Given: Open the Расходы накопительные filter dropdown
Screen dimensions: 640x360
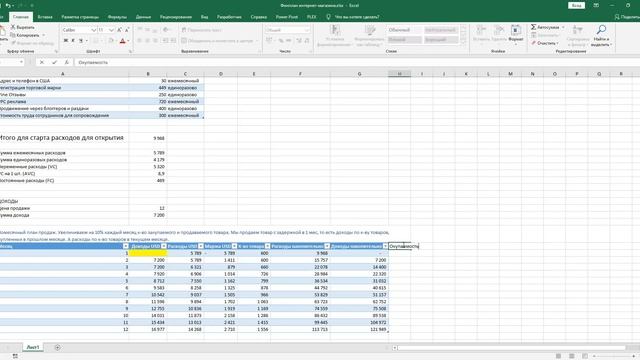Looking at the screenshot, I should click(x=327, y=246).
